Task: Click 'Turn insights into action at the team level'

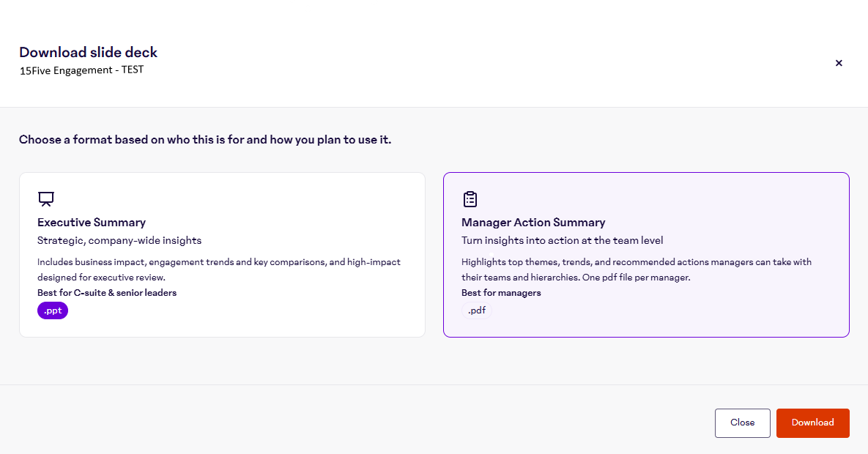Action: click(x=562, y=240)
